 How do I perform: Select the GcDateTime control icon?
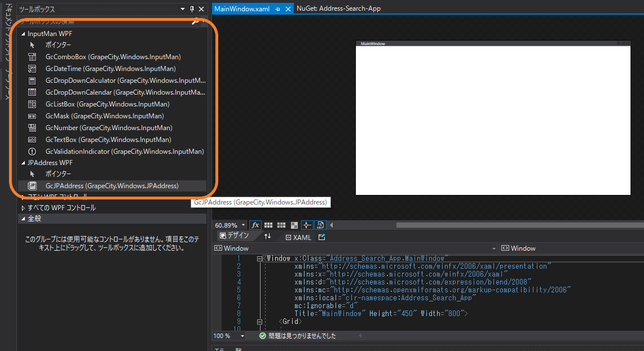[x=32, y=69]
